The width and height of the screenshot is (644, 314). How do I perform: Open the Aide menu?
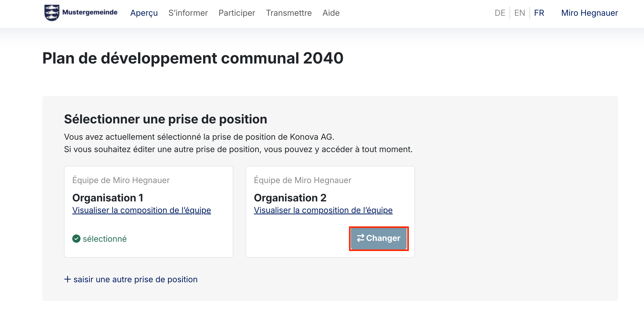pyautogui.click(x=331, y=13)
